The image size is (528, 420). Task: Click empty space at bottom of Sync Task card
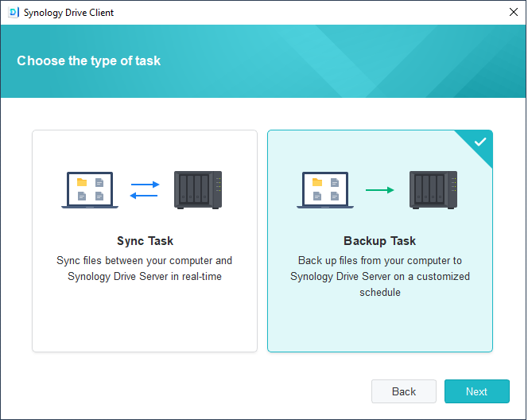click(145, 322)
